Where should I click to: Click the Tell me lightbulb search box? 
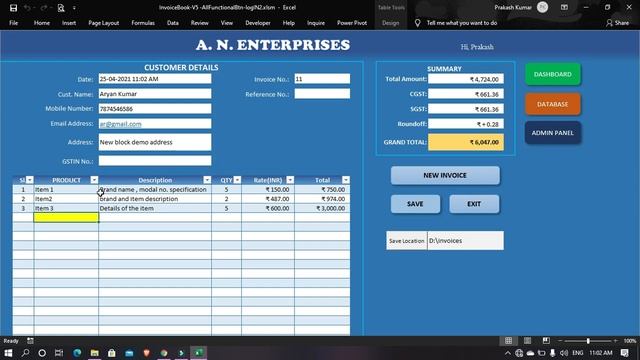tap(456, 23)
